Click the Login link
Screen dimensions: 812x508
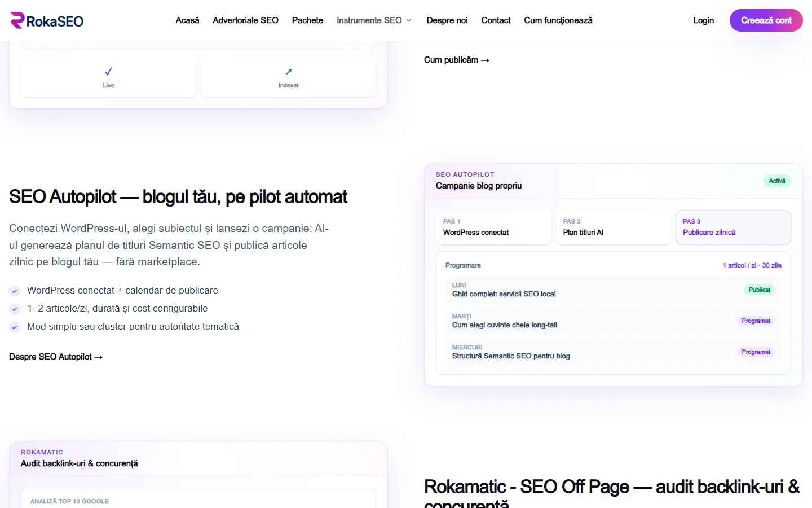(703, 20)
